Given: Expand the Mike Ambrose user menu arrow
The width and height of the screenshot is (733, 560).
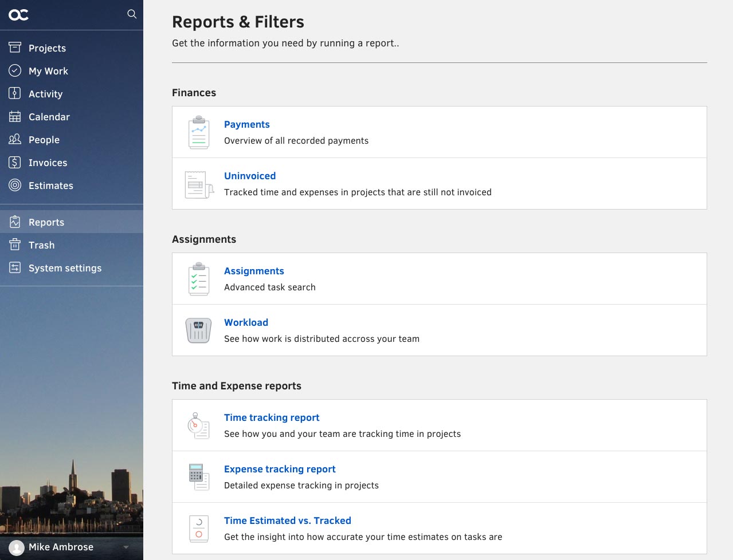Looking at the screenshot, I should pos(126,547).
